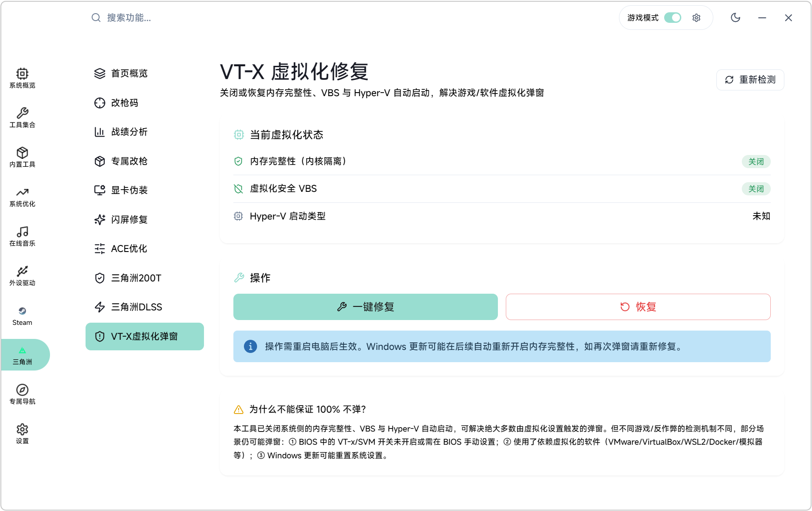The width and height of the screenshot is (812, 511).
Task: Open Steam sidebar icon
Action: coord(22,311)
